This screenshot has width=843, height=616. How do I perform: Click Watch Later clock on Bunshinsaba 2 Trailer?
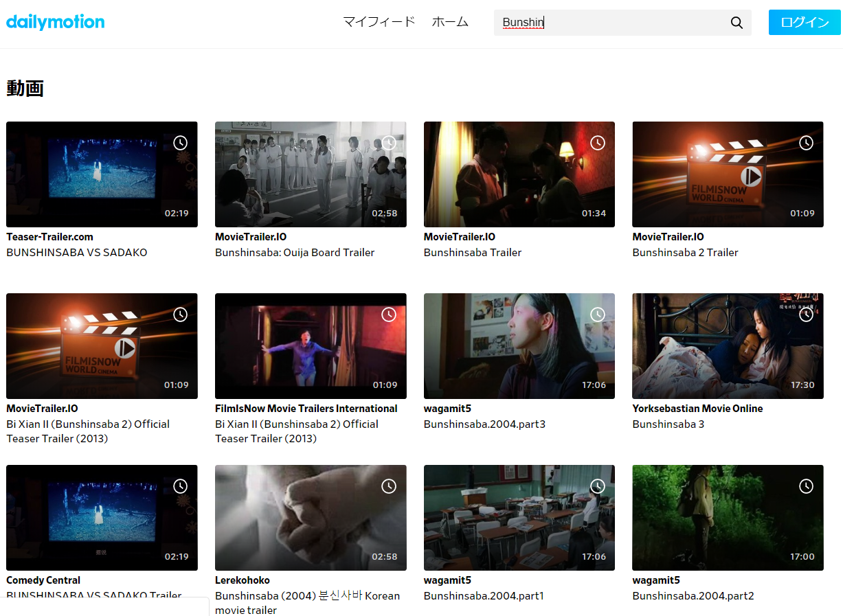click(806, 143)
